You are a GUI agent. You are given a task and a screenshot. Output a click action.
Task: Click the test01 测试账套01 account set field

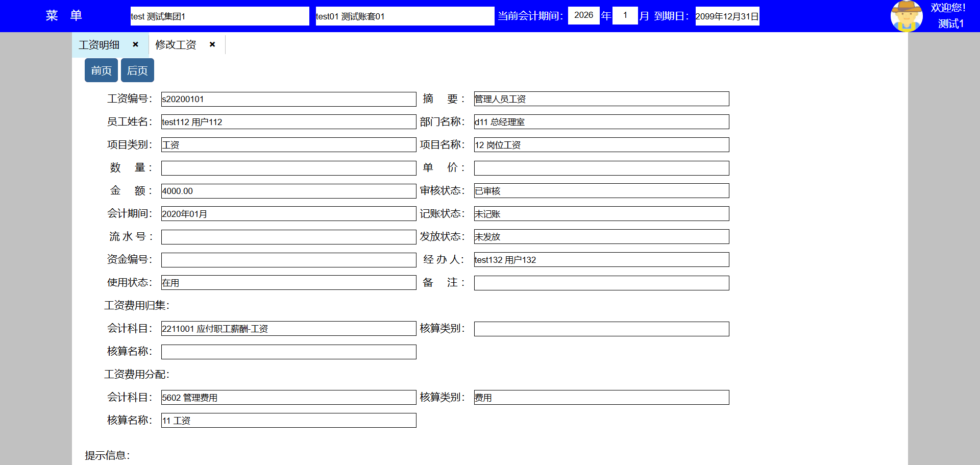click(404, 16)
